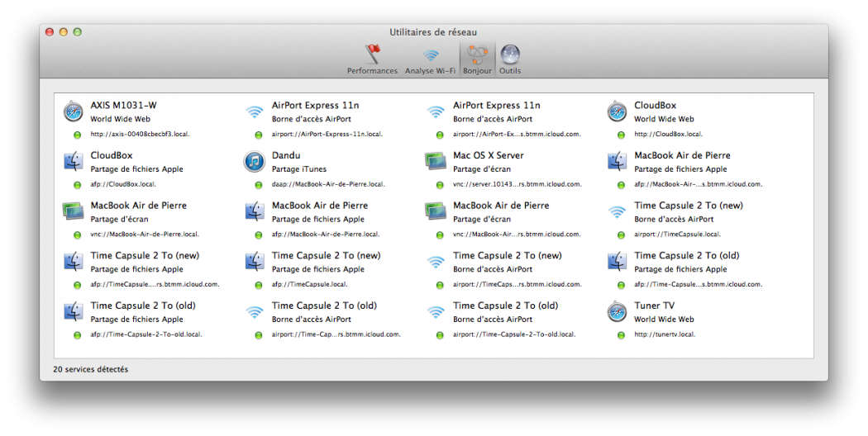The height and width of the screenshot is (436, 868).
Task: Click Finder icon for CloudBox file sharing
Action: coord(73,162)
